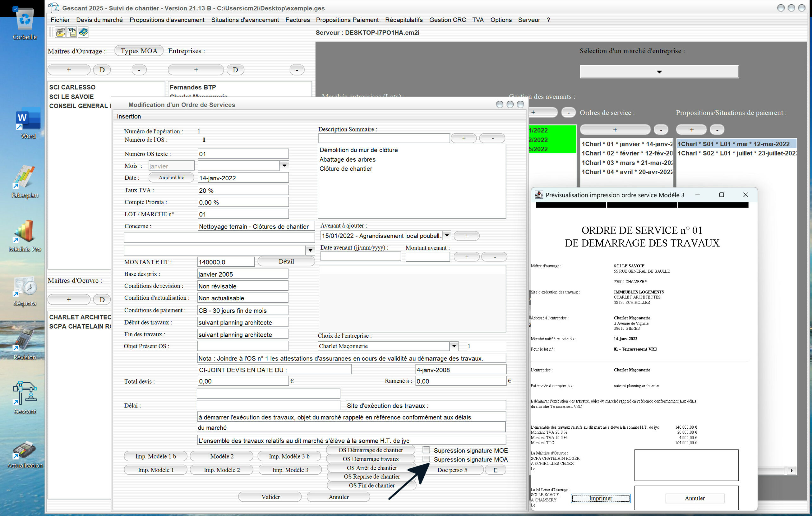The width and height of the screenshot is (812, 516).
Task: Open the Séquora desktop shortcut
Action: point(25,287)
